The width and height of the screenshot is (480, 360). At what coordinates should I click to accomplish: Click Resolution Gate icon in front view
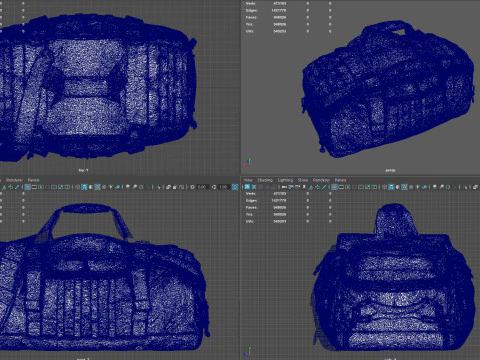pos(41,187)
